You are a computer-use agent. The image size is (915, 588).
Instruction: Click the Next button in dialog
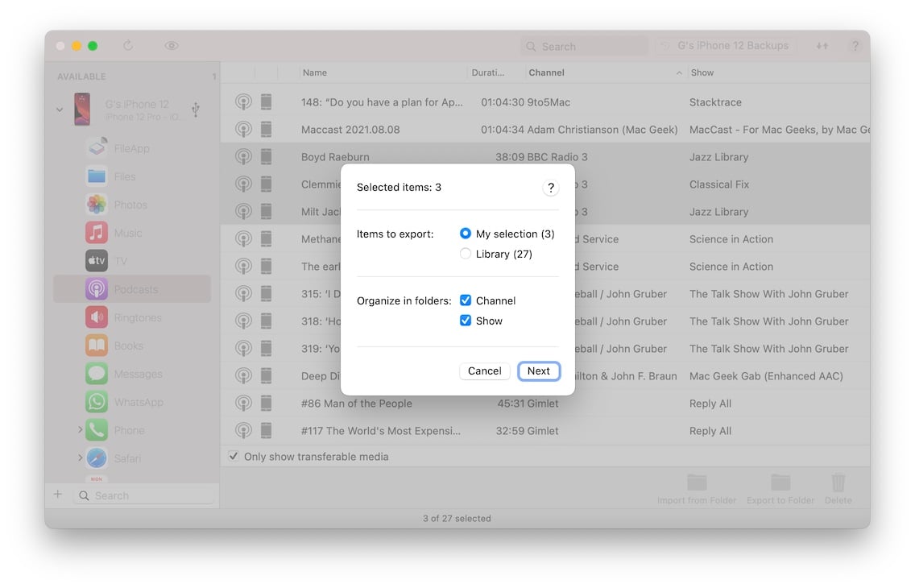[x=539, y=371]
